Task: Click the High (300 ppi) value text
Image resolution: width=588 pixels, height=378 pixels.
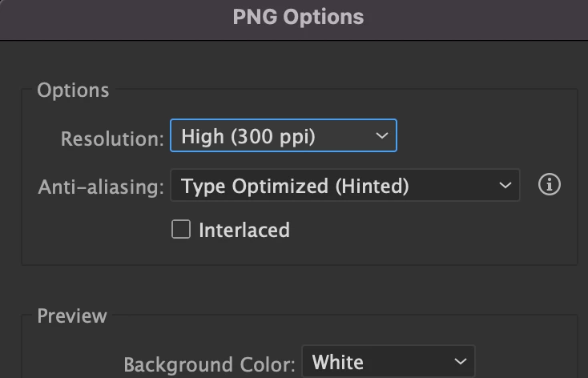Action: point(248,136)
